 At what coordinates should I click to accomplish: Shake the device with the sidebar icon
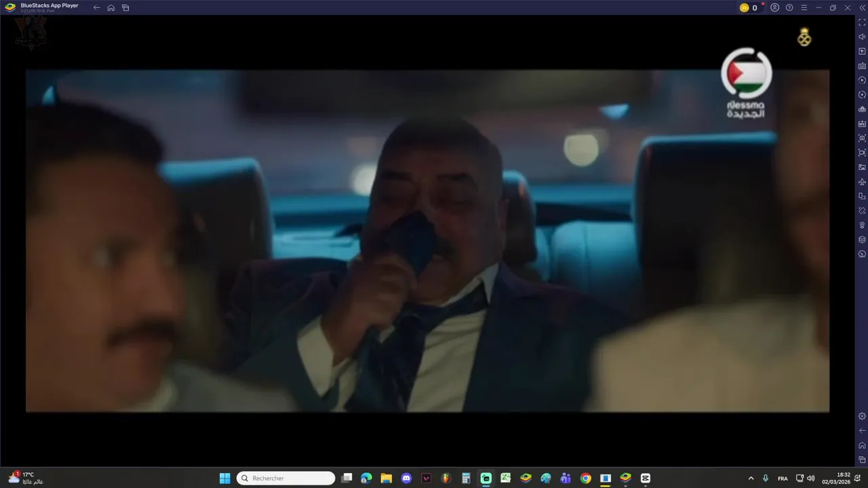(x=862, y=211)
